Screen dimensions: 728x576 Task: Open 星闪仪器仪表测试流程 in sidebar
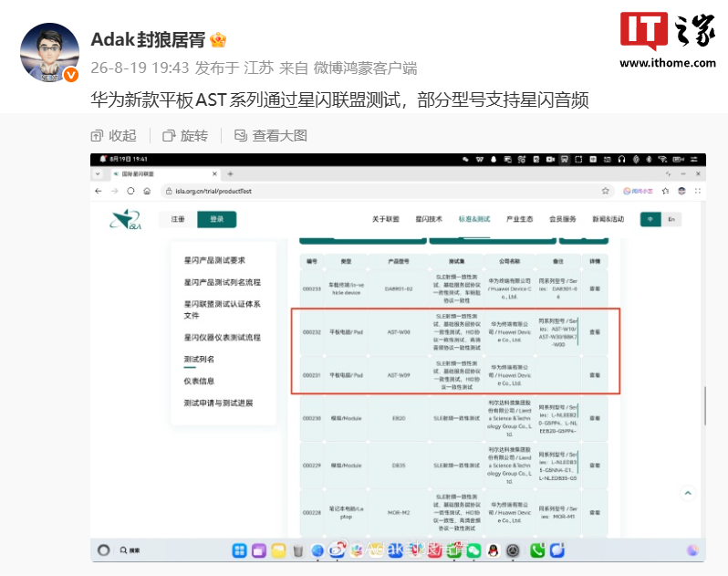coord(223,338)
